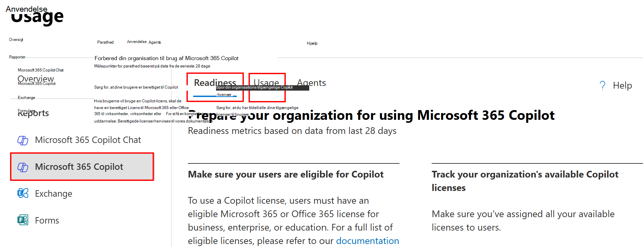Screen dimensions: 644x247
Task: Click the small "Parathed" tab label
Action: click(105, 42)
